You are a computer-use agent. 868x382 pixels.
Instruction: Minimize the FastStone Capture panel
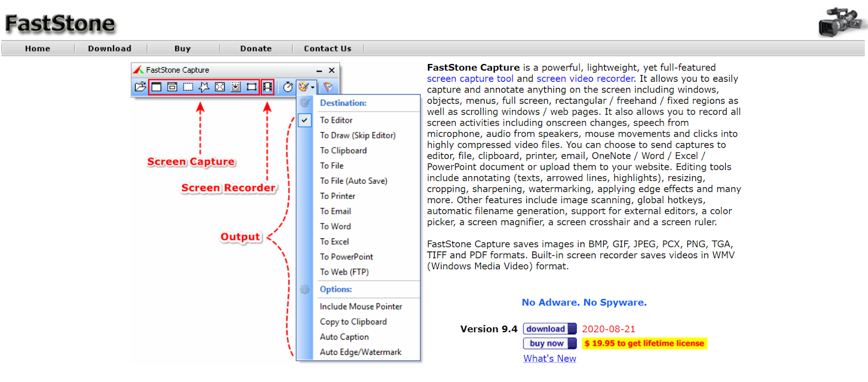(319, 70)
